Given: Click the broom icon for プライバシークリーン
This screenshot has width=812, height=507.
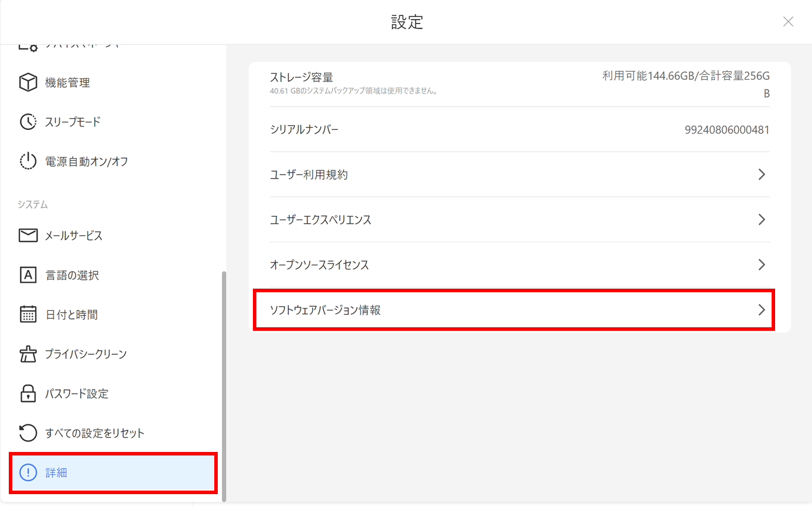Looking at the screenshot, I should point(28,354).
